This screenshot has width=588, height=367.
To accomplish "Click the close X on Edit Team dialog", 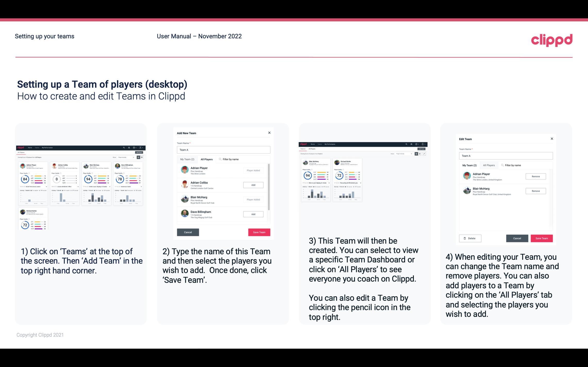I will coord(552,139).
